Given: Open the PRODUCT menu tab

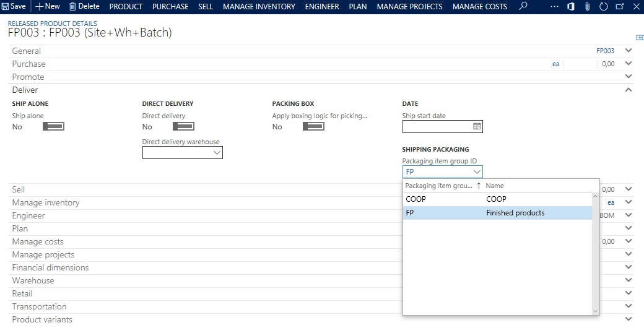Looking at the screenshot, I should point(126,7).
